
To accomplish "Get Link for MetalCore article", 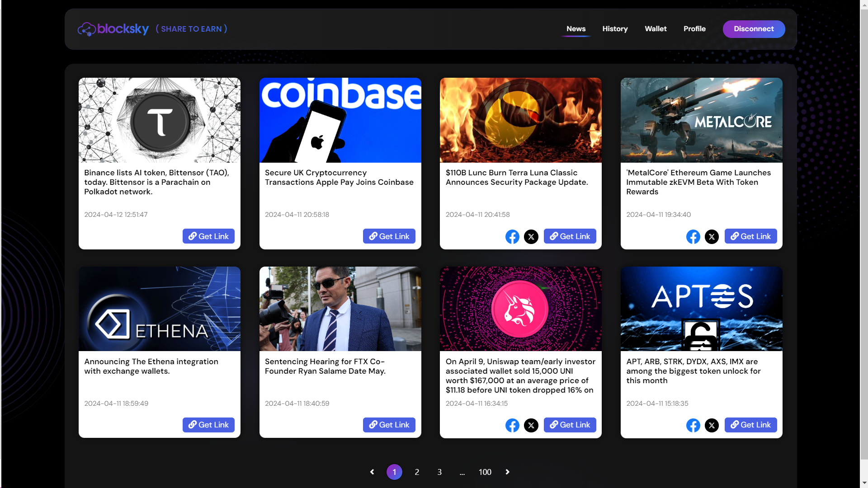I will click(x=750, y=236).
